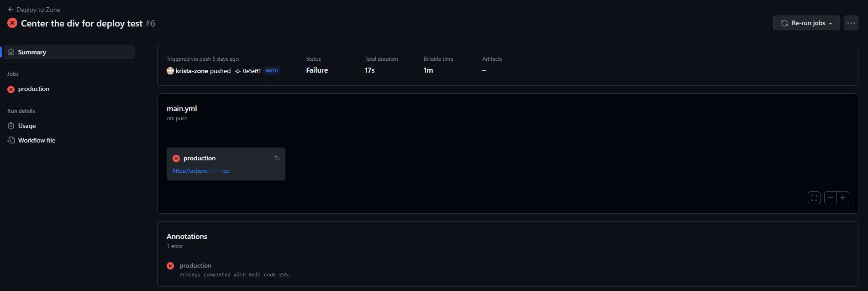The image size is (868, 291).
Task: Open the three-dot more options menu
Action: click(x=851, y=23)
